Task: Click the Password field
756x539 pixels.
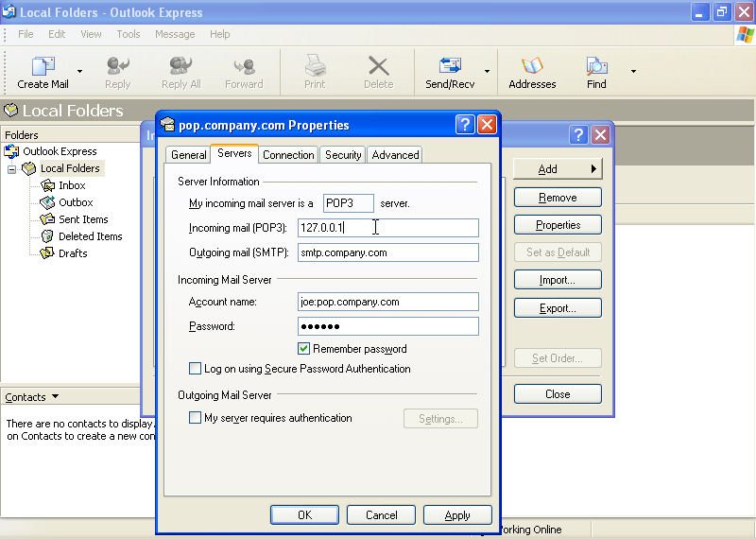Action: (388, 326)
